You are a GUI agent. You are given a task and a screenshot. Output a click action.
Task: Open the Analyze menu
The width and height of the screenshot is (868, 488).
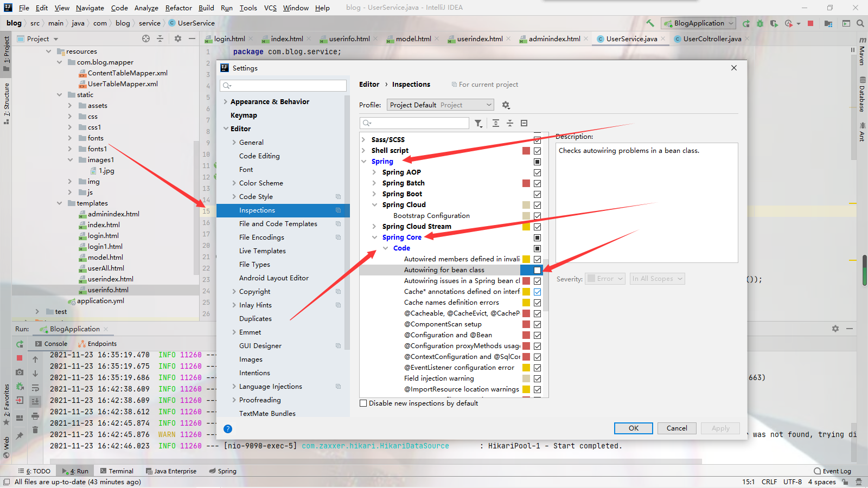tap(146, 8)
